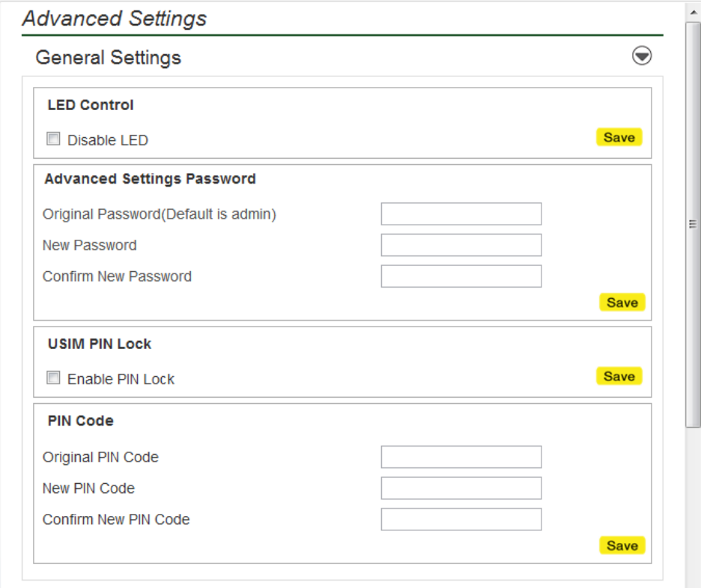Focus the New PIN Code input

[x=461, y=488]
